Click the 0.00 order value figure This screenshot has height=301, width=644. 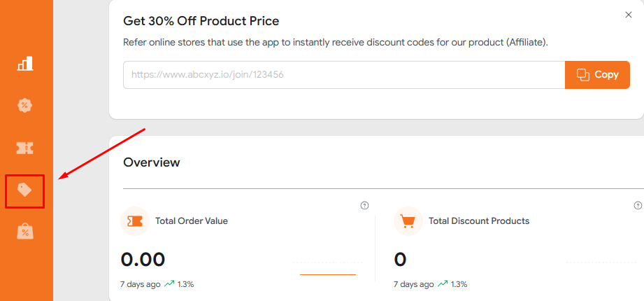143,260
